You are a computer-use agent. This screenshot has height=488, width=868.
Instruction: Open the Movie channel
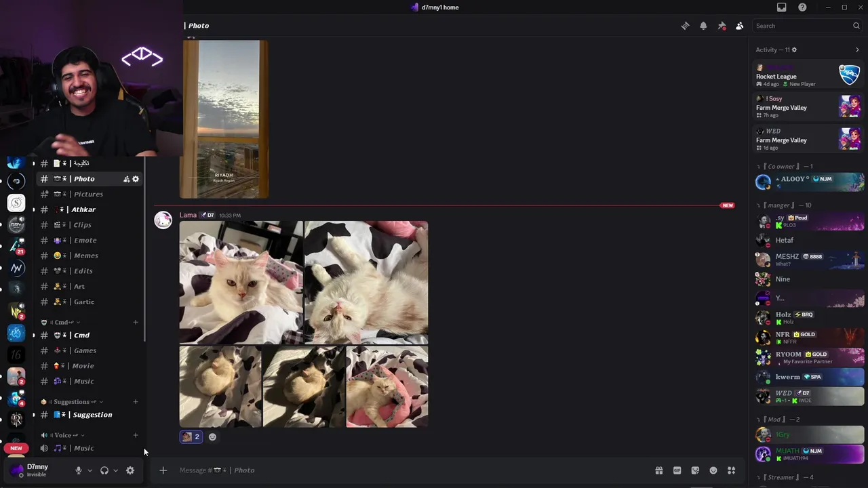88,366
